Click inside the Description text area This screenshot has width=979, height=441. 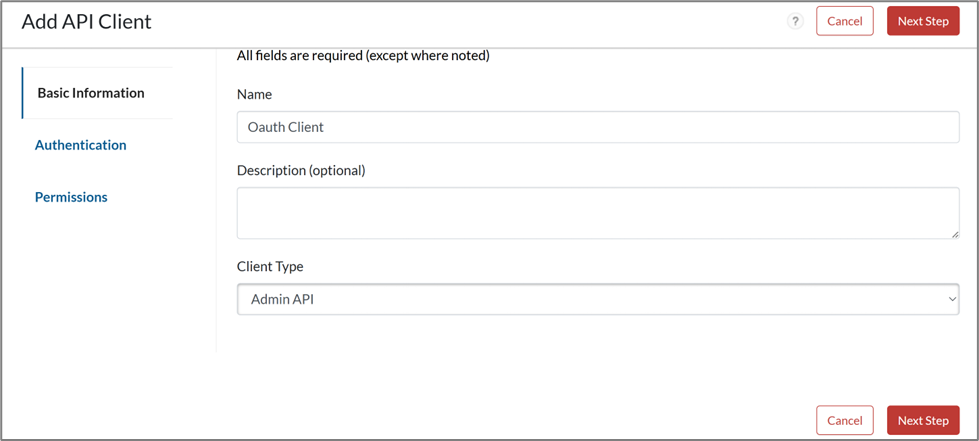click(x=598, y=212)
